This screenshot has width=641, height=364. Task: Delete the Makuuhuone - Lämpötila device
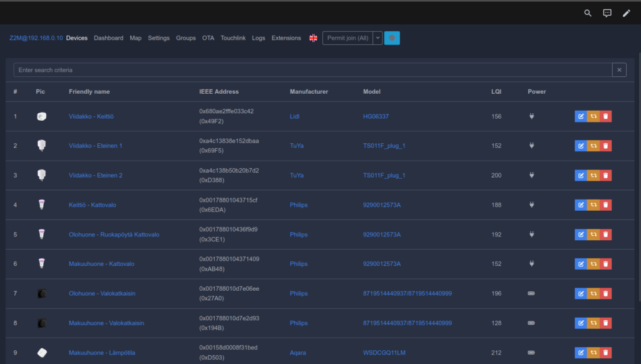pos(605,353)
